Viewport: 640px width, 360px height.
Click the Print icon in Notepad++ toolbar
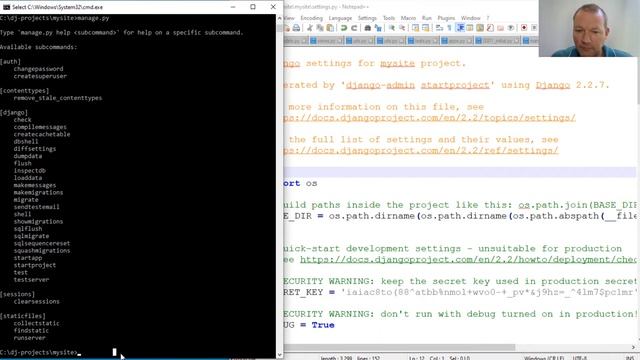coord(296,28)
